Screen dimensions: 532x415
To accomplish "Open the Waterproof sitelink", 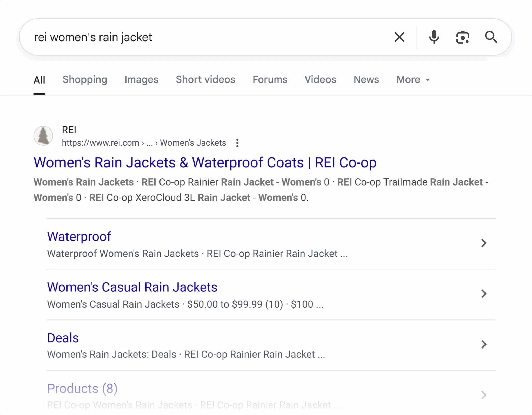I will 79,237.
